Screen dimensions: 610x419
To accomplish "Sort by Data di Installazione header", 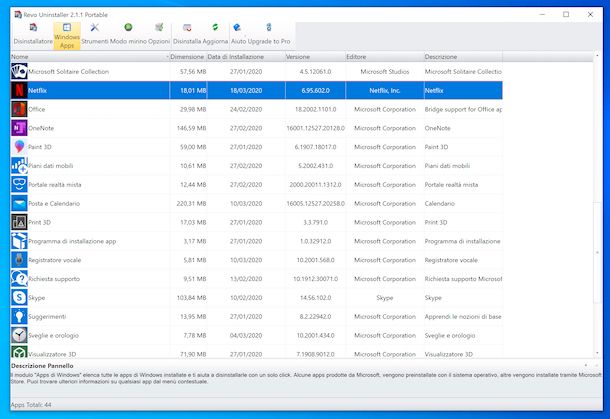I will [245, 57].
